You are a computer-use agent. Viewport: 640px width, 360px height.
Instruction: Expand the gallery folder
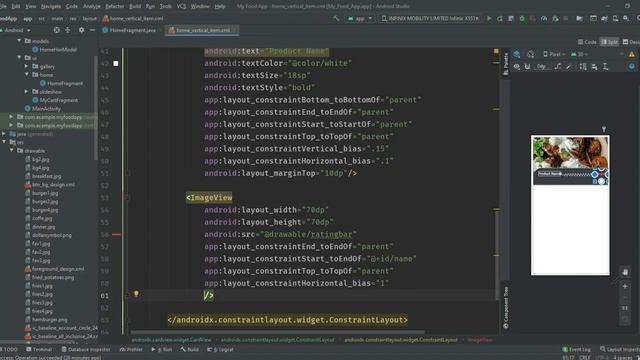[27, 66]
